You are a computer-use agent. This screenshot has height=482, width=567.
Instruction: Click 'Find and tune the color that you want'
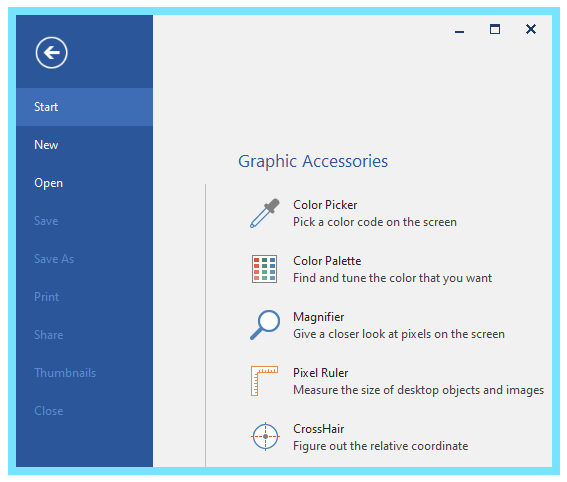click(392, 278)
